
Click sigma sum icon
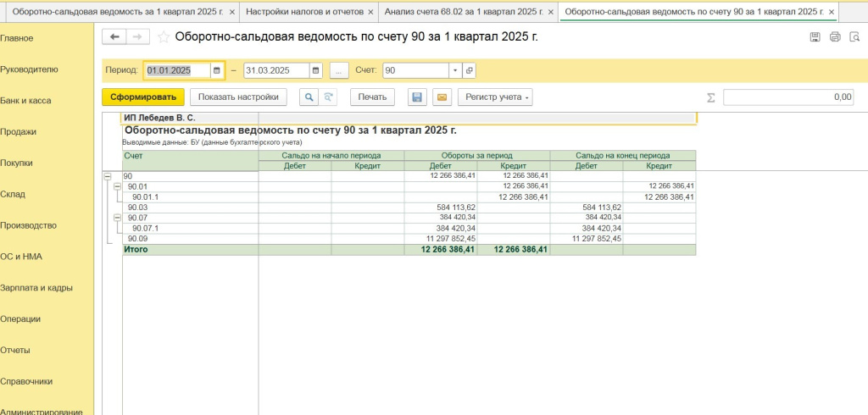711,97
